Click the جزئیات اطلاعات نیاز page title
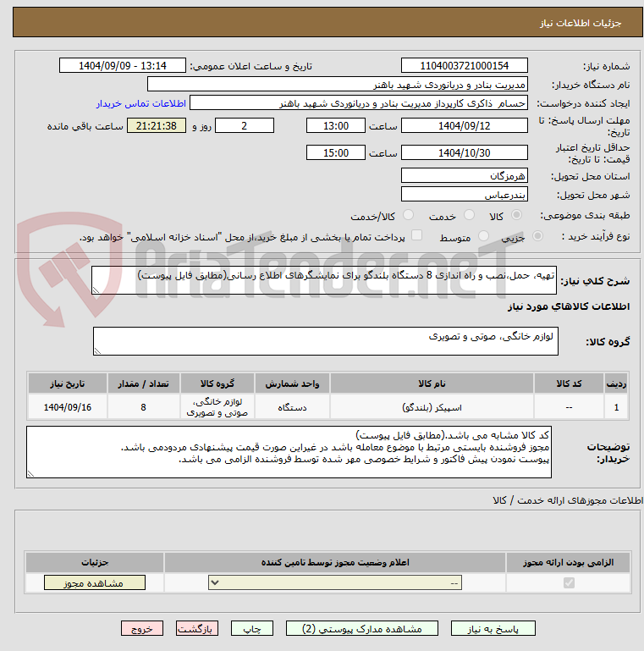 coord(580,23)
